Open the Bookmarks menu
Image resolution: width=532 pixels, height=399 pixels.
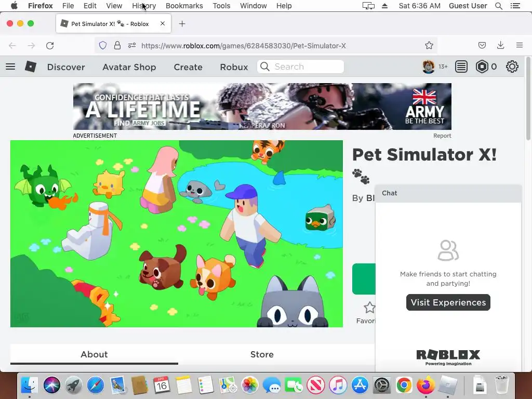click(184, 6)
